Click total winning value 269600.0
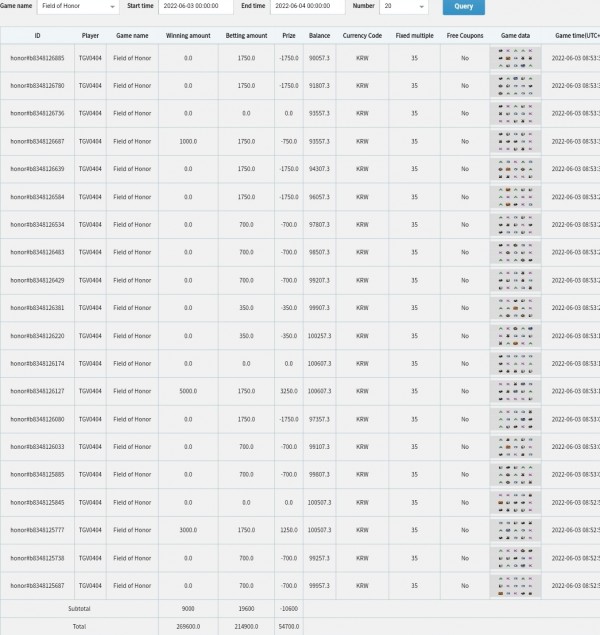The image size is (600, 635). (188, 626)
